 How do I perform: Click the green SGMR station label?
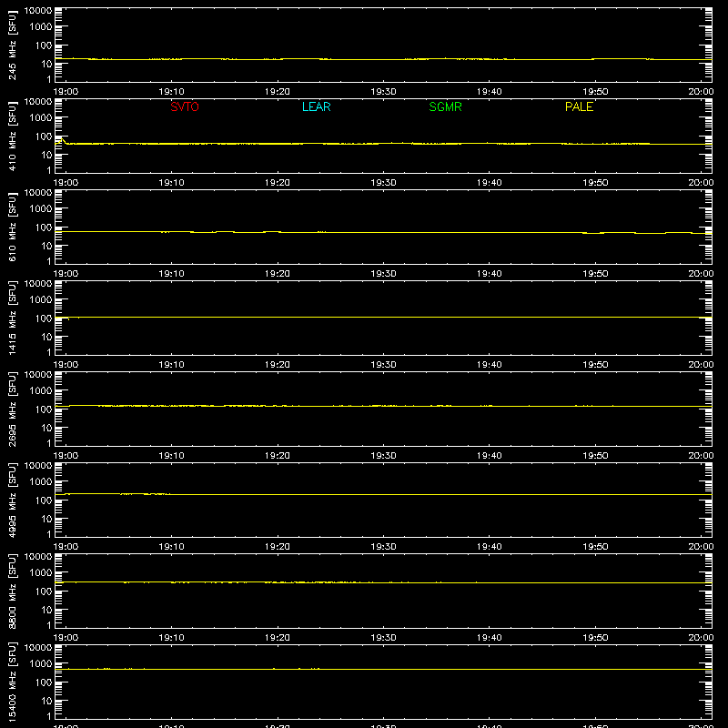pyautogui.click(x=445, y=106)
